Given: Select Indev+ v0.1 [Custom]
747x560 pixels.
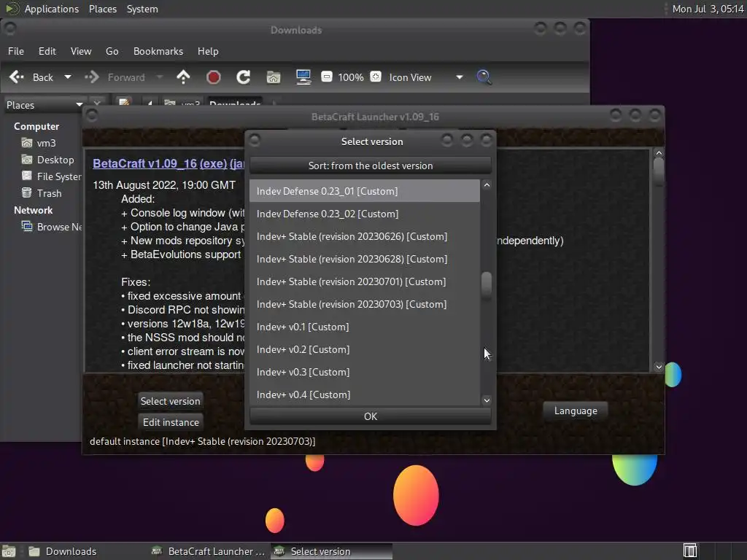Looking at the screenshot, I should (365, 327).
